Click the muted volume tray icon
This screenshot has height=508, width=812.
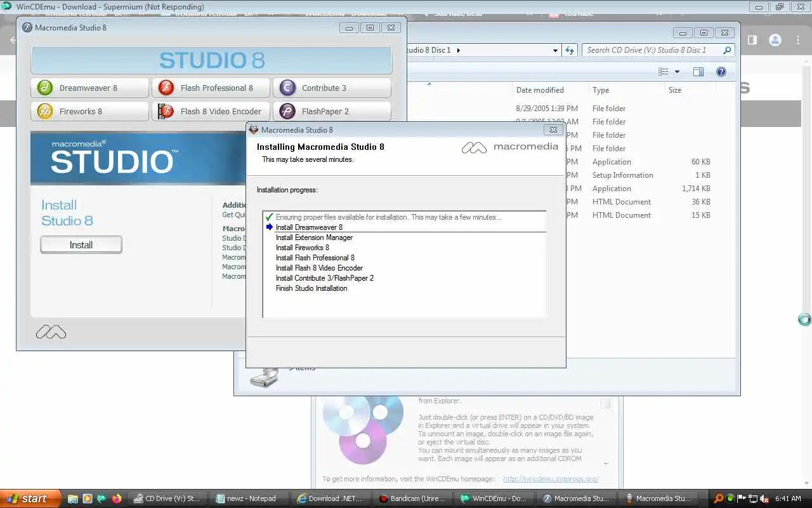tap(764, 499)
